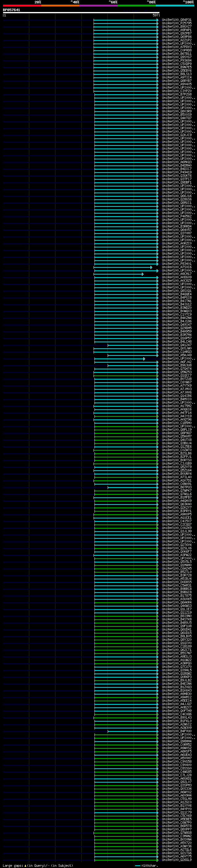Select hit UniRef100_B4QQE4
The image size is (197, 868).
click(176, 294)
